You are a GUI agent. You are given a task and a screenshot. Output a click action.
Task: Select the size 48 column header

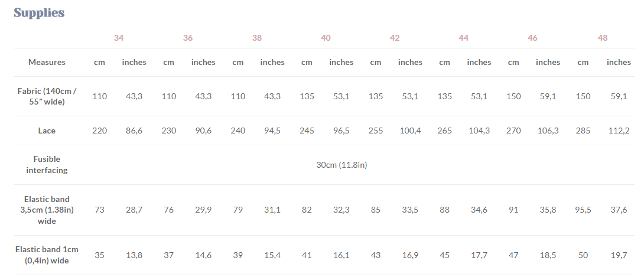[x=602, y=38]
